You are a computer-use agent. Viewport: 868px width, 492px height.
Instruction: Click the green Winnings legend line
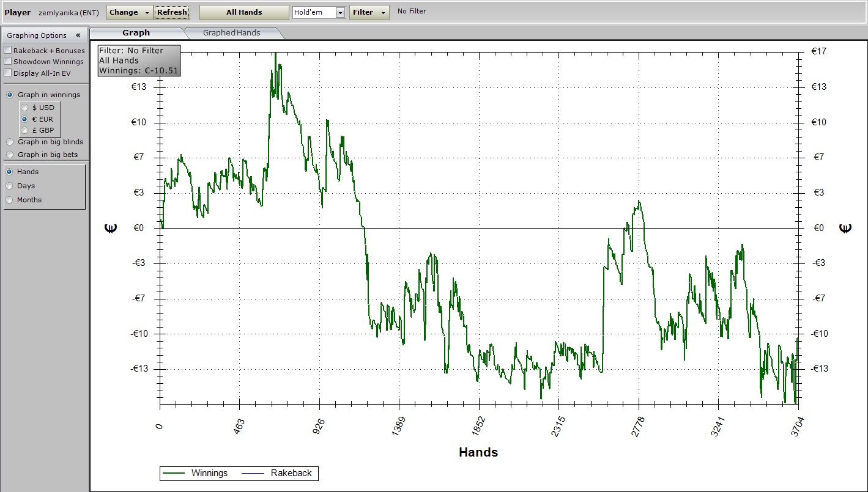[175, 473]
